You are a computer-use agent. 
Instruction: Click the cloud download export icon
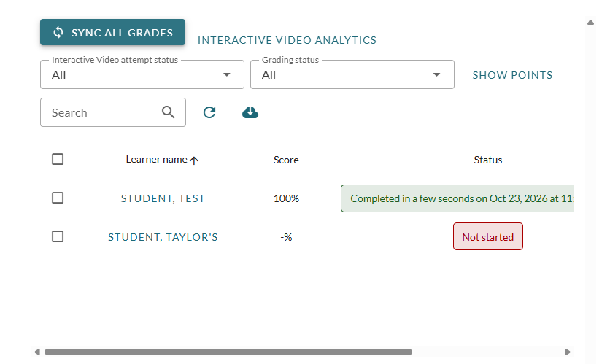click(x=250, y=112)
